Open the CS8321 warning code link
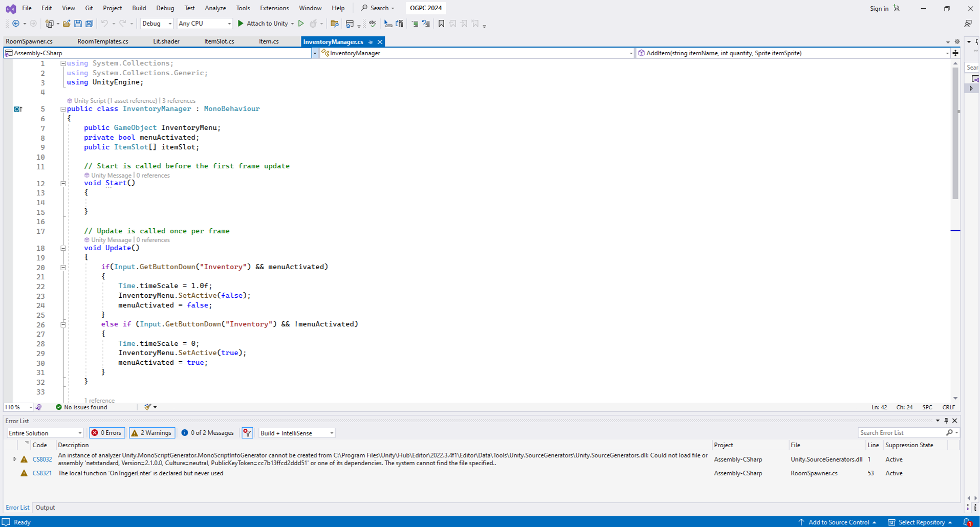 pyautogui.click(x=42, y=473)
